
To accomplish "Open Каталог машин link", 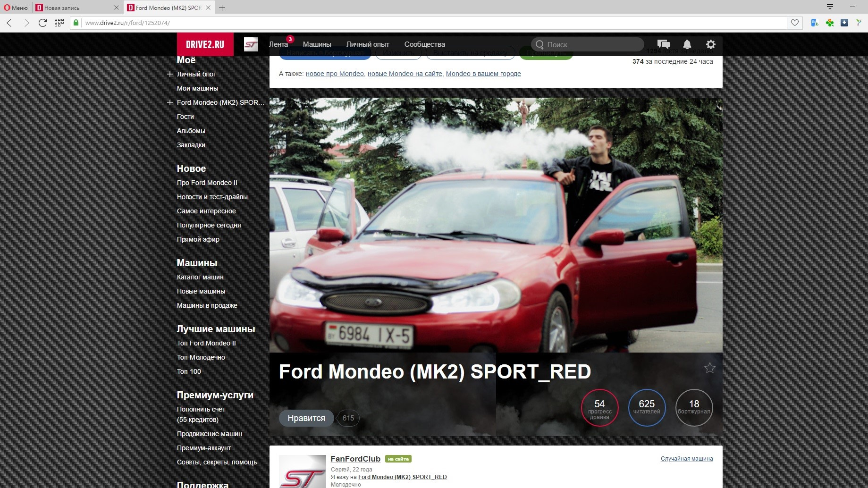I will pos(200,277).
